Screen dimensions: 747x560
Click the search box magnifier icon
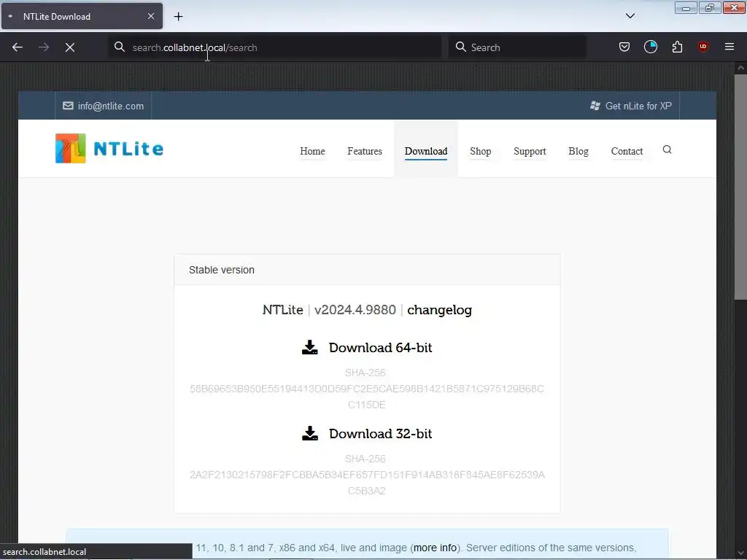(461, 47)
